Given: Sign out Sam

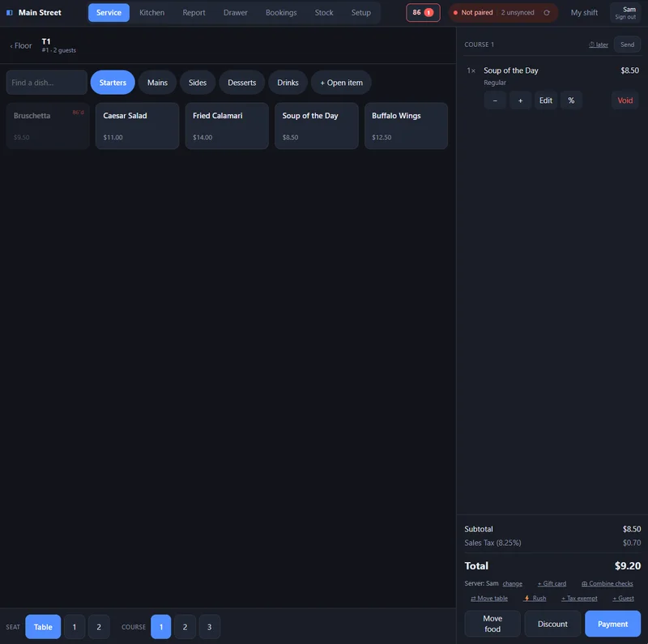Looking at the screenshot, I should (x=625, y=13).
